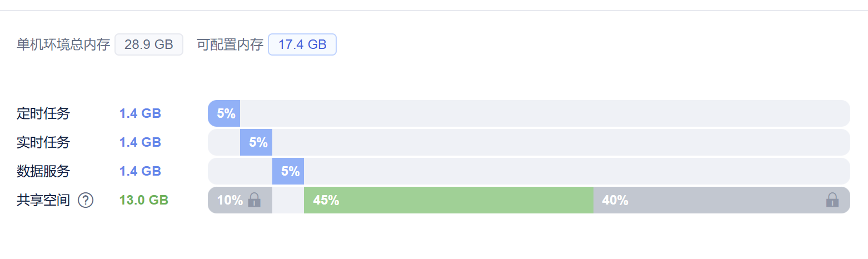Click the 数据服务 row label

coord(43,172)
